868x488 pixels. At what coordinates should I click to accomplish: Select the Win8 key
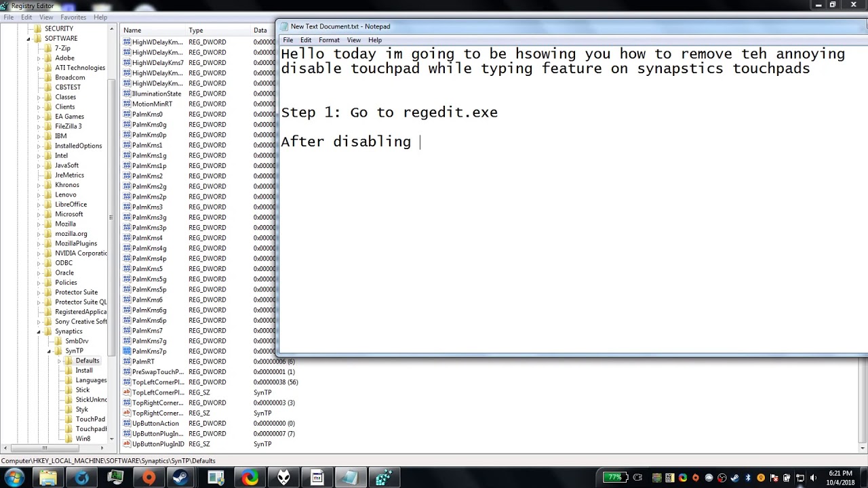click(x=83, y=439)
